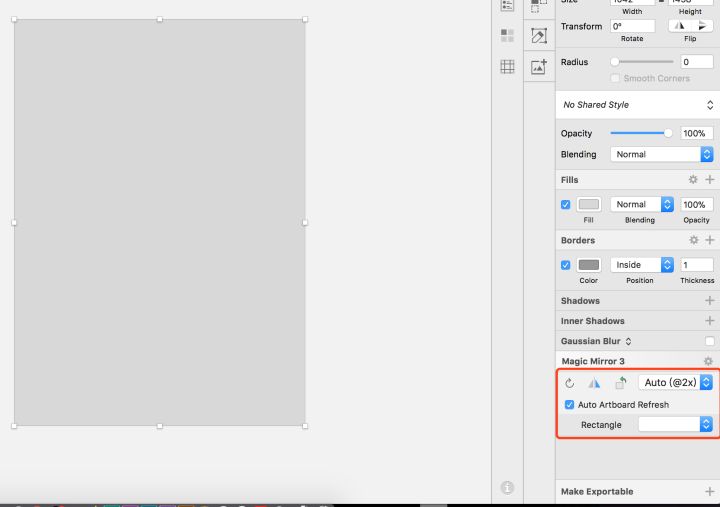
Task: Click the Opacity slider handle
Action: pyautogui.click(x=668, y=133)
